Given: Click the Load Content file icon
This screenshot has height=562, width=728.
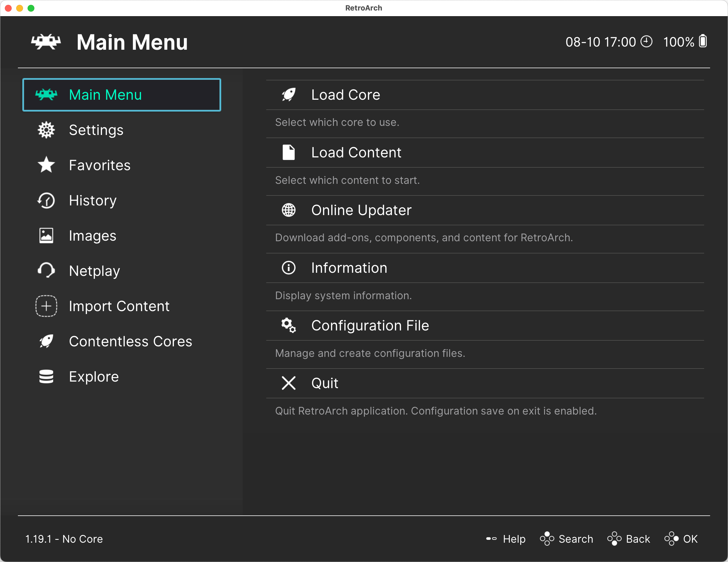Looking at the screenshot, I should point(289,152).
